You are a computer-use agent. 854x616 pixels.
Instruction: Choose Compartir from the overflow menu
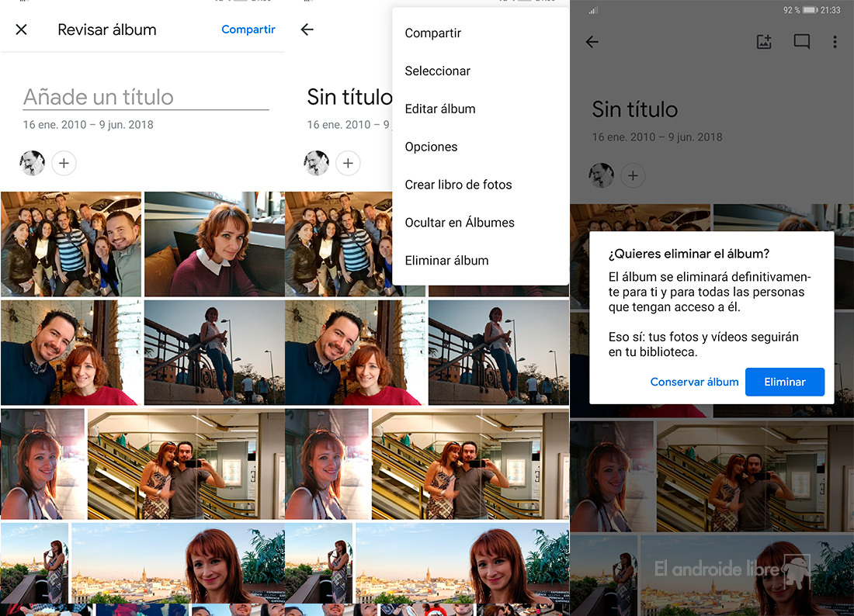coord(433,33)
